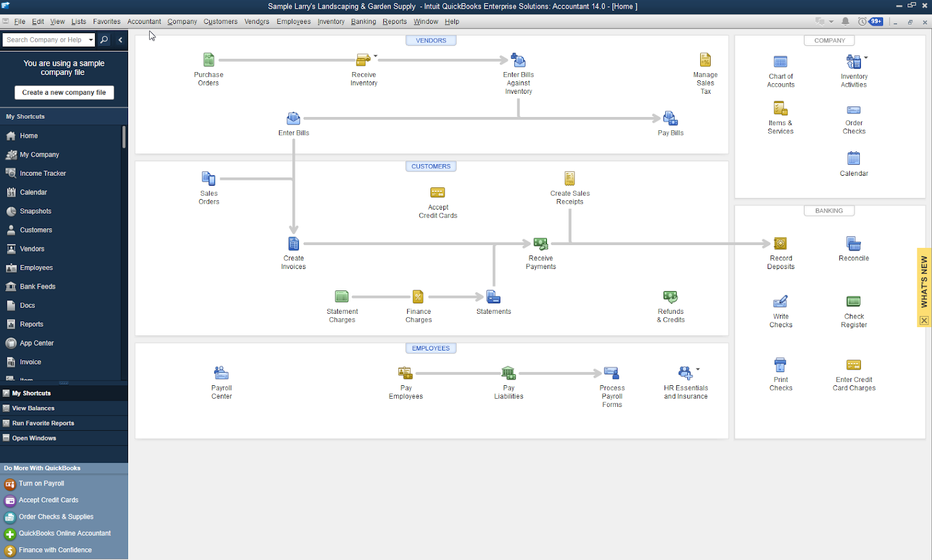Image resolution: width=932 pixels, height=560 pixels.
Task: Open the Banking menu
Action: click(363, 22)
